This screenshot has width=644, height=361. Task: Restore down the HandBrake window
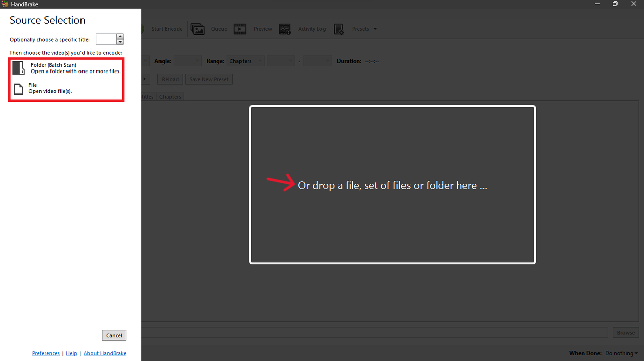tap(615, 4)
